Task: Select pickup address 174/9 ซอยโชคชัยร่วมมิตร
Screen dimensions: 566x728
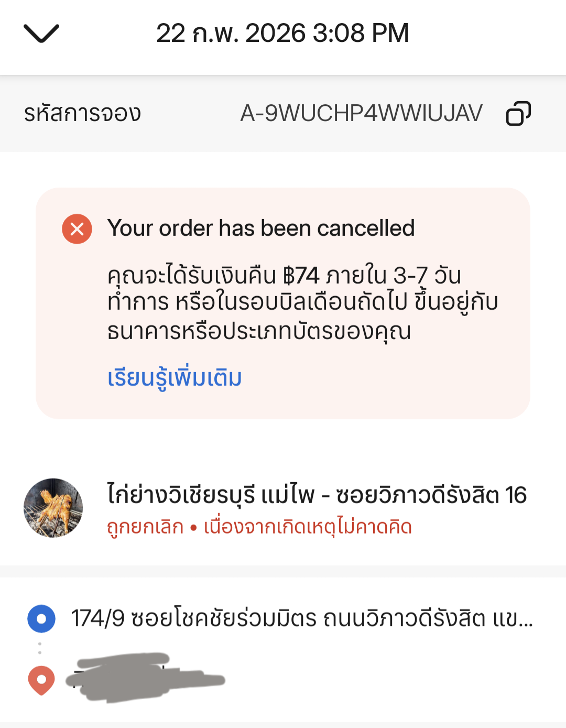Action: click(302, 618)
